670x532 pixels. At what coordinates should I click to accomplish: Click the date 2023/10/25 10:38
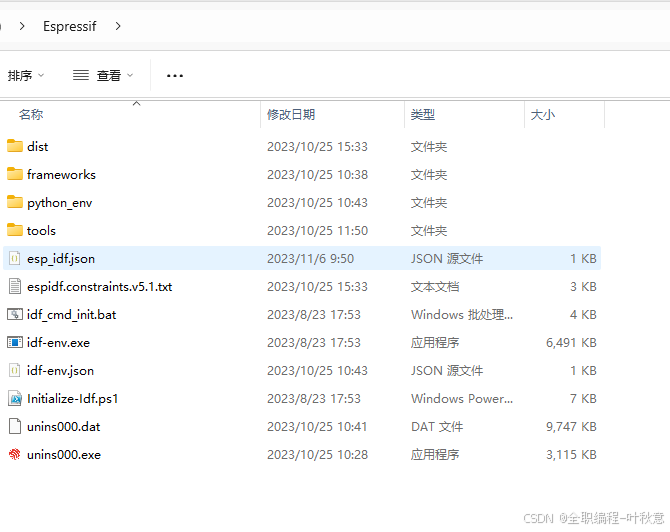coord(317,174)
